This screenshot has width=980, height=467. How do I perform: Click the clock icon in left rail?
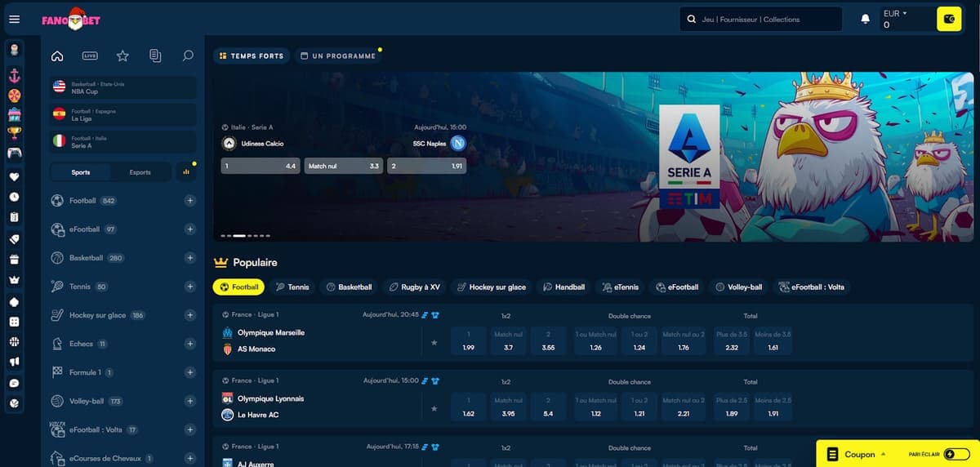14,197
